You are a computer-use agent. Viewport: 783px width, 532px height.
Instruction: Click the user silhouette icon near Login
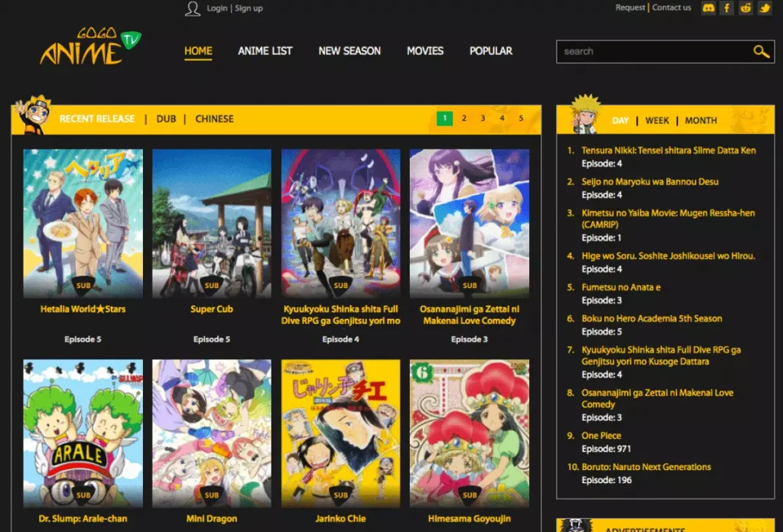point(192,8)
